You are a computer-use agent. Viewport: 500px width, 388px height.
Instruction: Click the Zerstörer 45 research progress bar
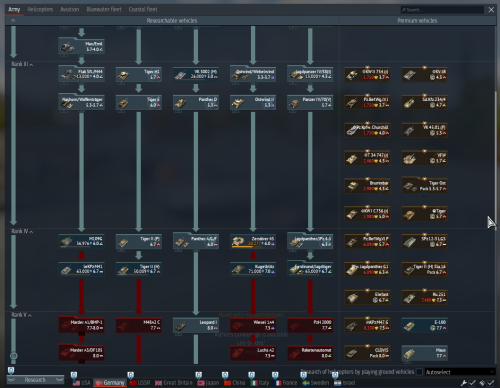point(247,247)
